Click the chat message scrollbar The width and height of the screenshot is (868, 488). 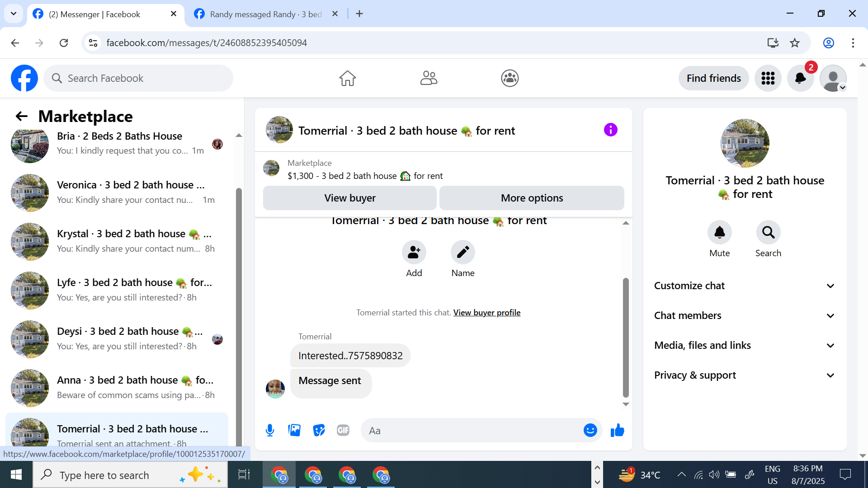pyautogui.click(x=626, y=337)
